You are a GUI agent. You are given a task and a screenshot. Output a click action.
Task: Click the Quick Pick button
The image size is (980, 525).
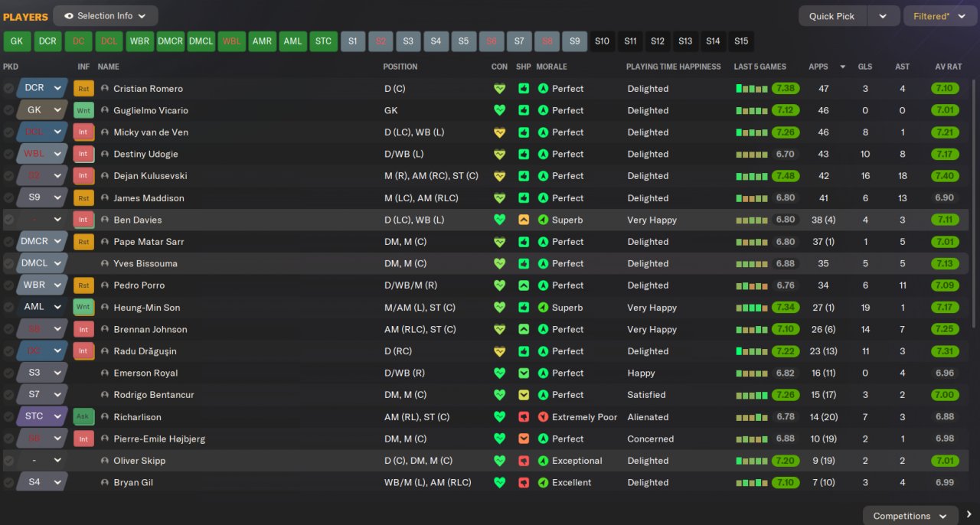(832, 16)
